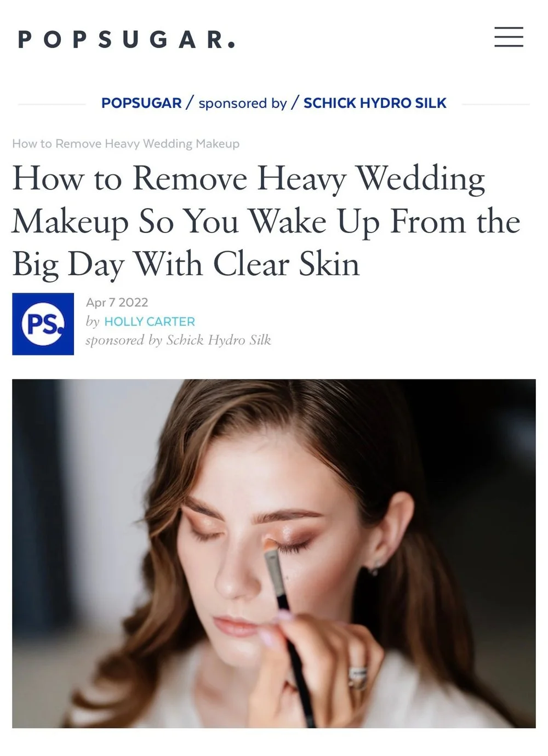Image resolution: width=548 pixels, height=756 pixels.
Task: Click the breadcrumb How to Remove Heavy Wedding Makeup
Action: 126,144
